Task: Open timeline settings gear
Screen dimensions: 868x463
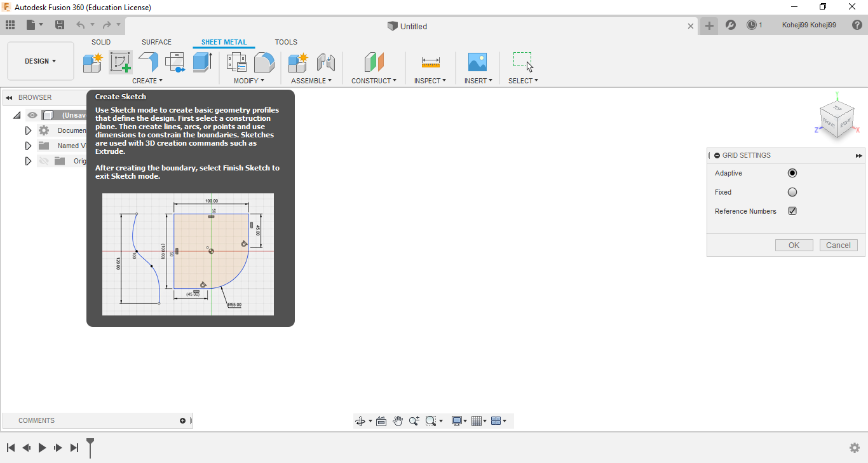Action: point(855,448)
